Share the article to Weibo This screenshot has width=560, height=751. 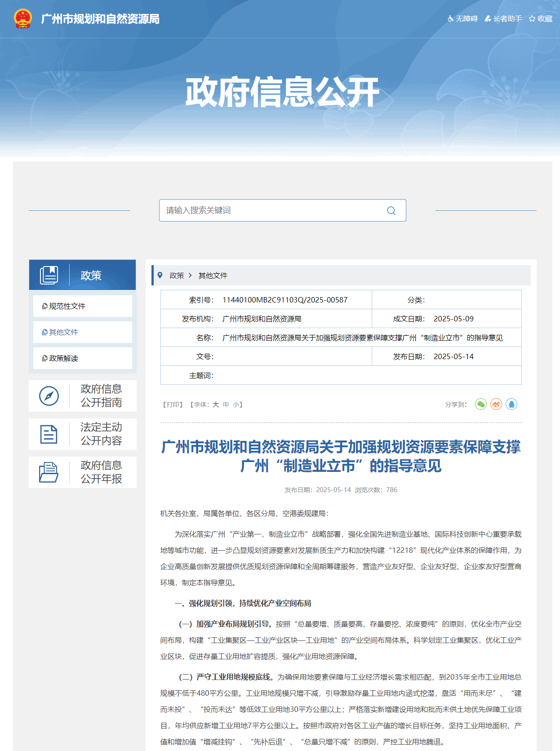tap(496, 404)
